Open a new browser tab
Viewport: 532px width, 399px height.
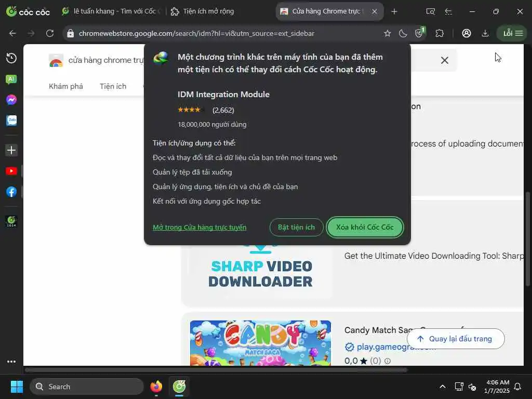(x=394, y=11)
